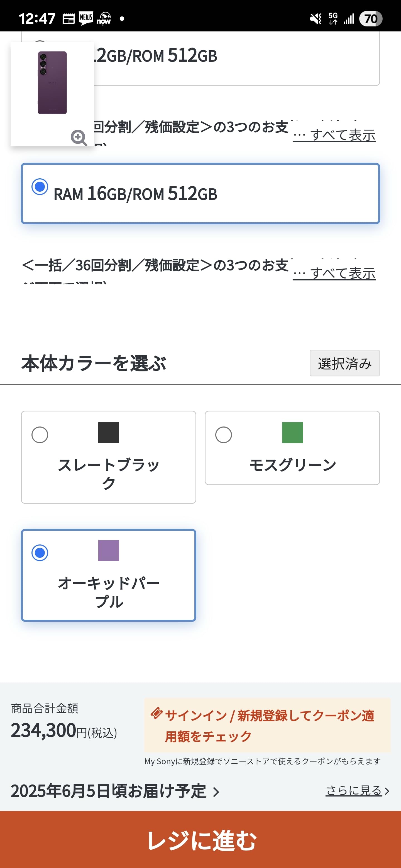Tap the purple オーキッドパープル color swatch

click(x=109, y=550)
